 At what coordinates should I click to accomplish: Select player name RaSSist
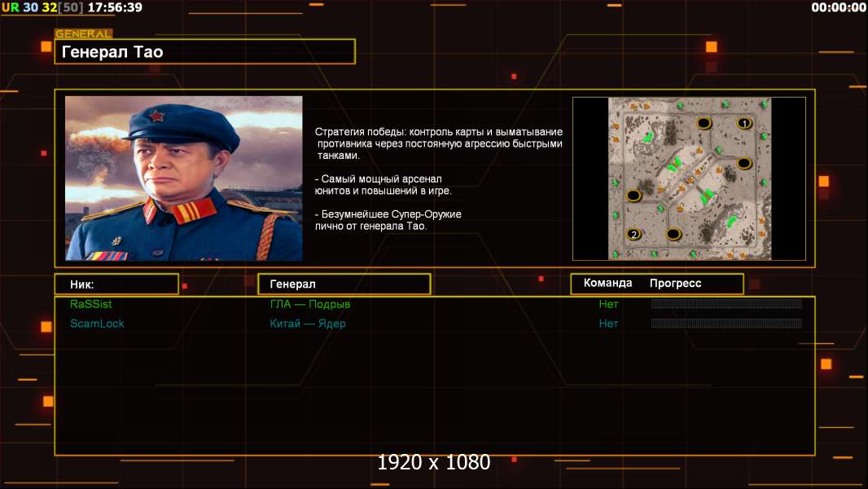(x=90, y=304)
